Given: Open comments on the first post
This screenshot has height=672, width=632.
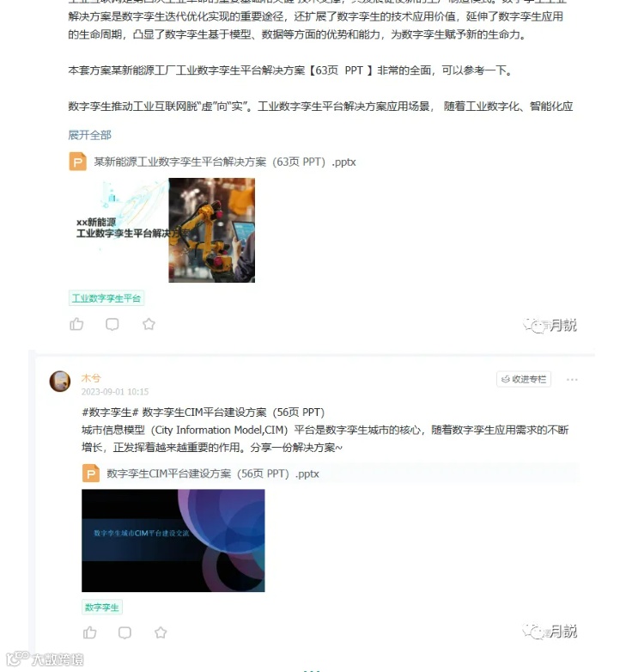Looking at the screenshot, I should [x=112, y=324].
